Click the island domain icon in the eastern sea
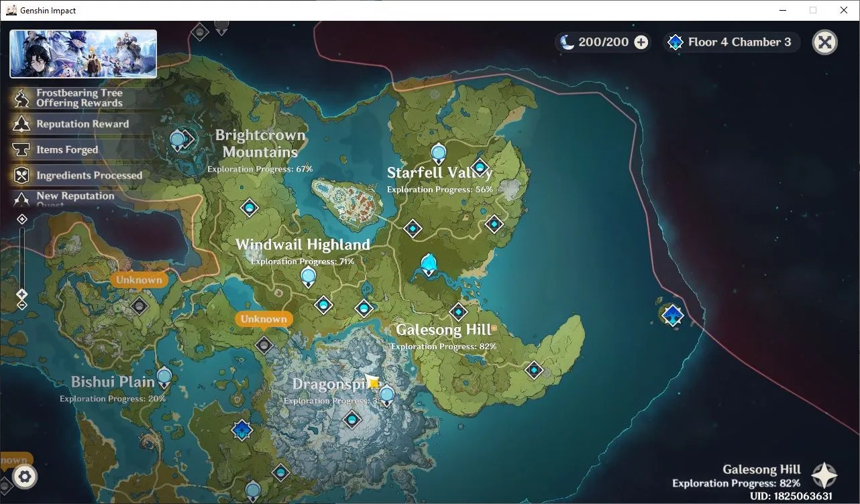This screenshot has height=504, width=860. (x=672, y=315)
